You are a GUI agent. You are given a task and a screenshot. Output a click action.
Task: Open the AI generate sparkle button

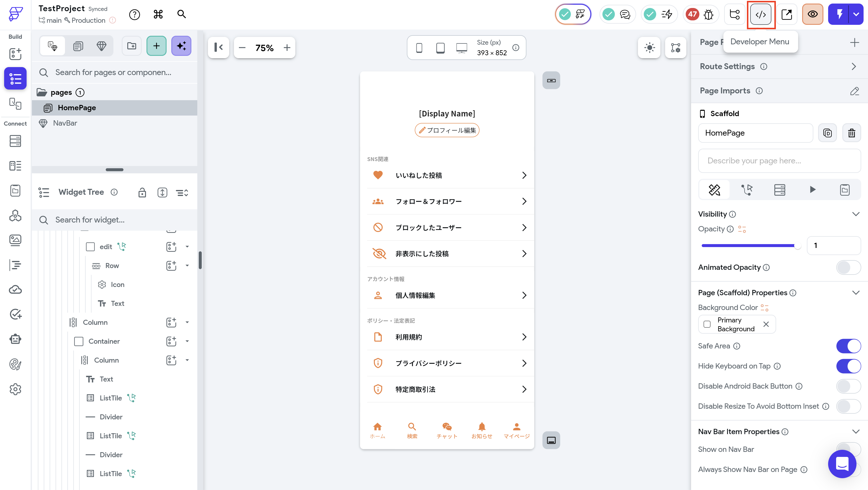pos(181,46)
